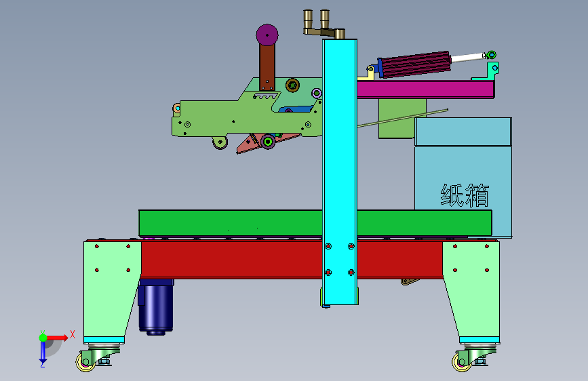This screenshot has width=588, height=381.
Task: Pick the green roller on the cutter plate
Action: [268, 142]
